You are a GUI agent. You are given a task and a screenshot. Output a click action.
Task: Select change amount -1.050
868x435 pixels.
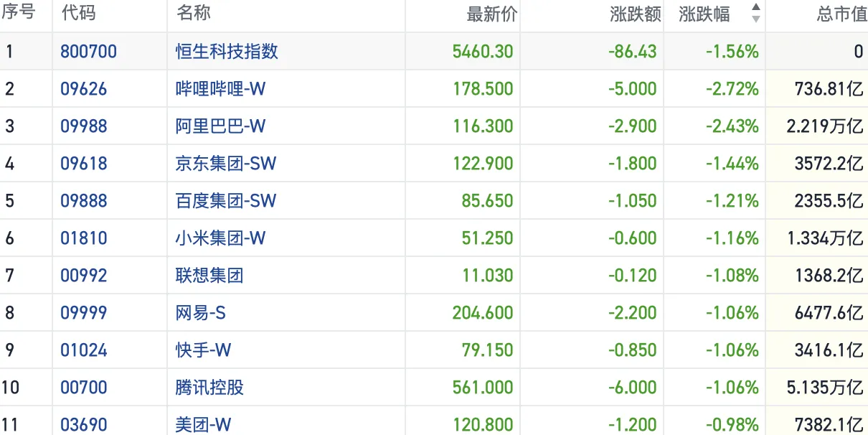(x=632, y=201)
